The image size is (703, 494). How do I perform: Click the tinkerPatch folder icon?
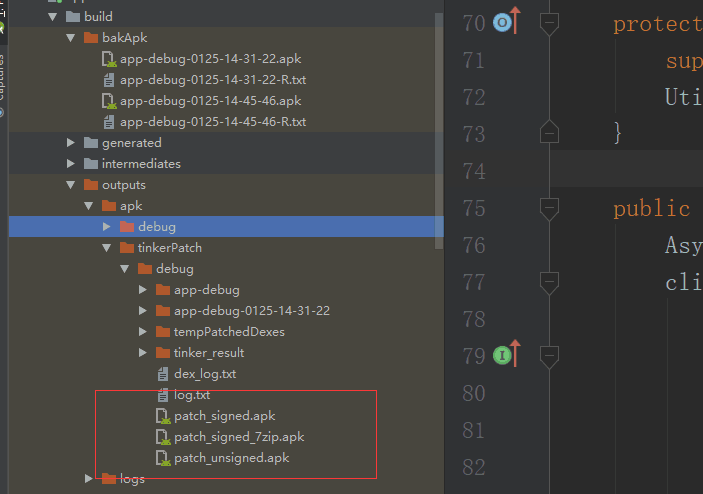127,248
